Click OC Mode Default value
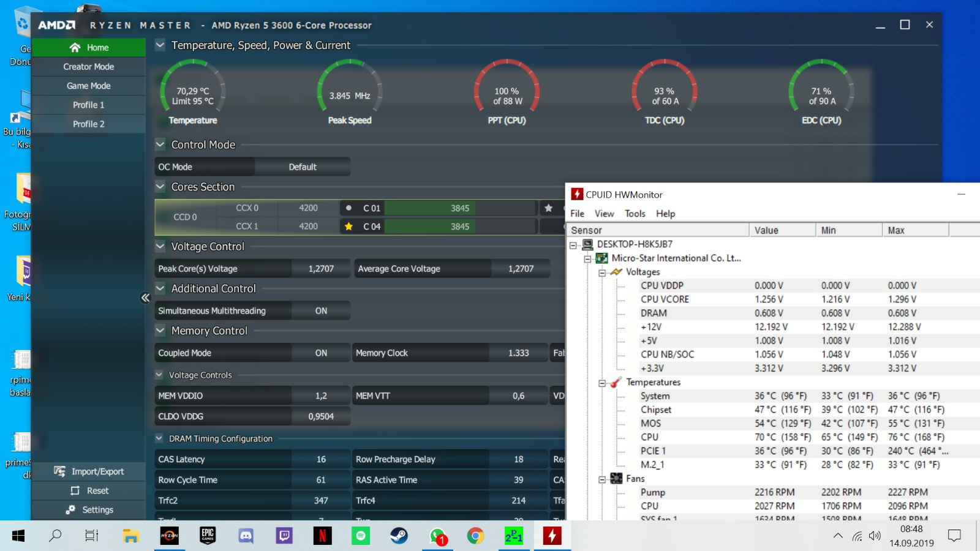 [303, 167]
